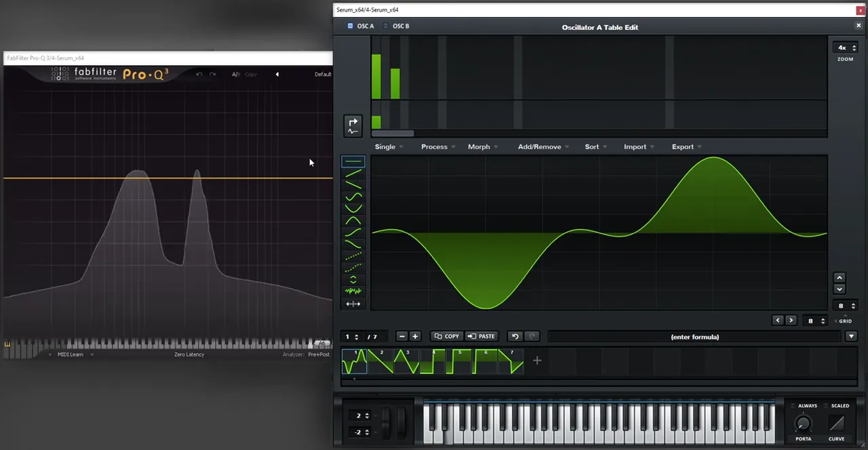Toggle A/B state in Pro-Q 3
The image size is (868, 450).
click(235, 74)
